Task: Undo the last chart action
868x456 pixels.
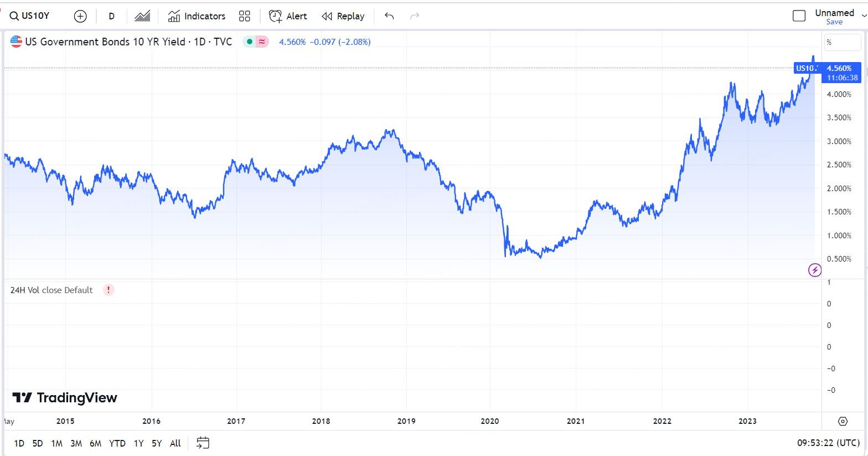Action: point(389,16)
